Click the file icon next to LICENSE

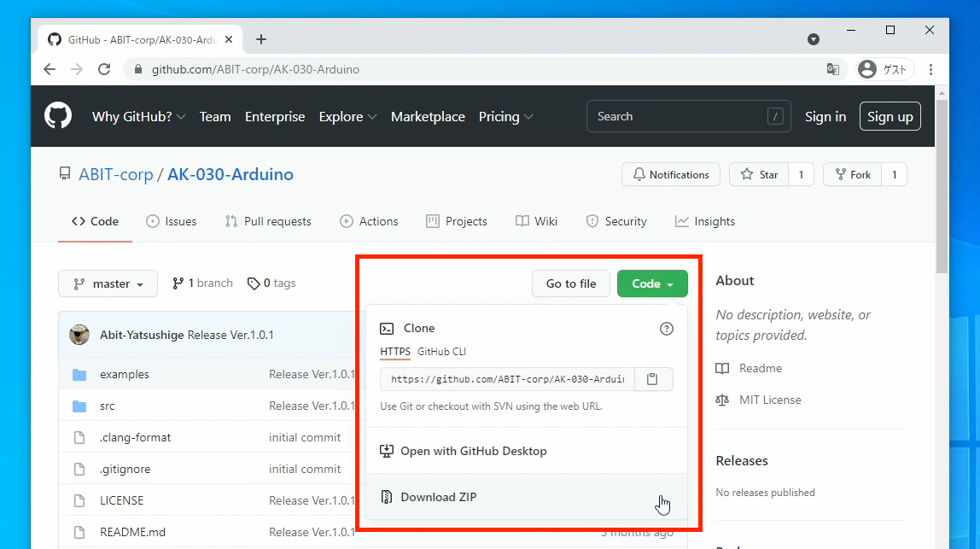coord(79,501)
